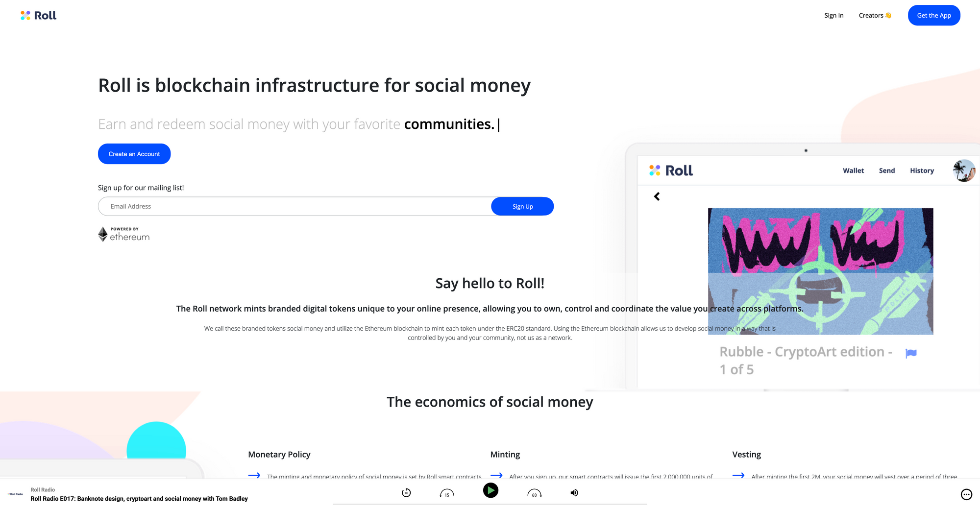Screen dimensions: 980x509
Task: Click the Get the App button
Action: coord(934,15)
